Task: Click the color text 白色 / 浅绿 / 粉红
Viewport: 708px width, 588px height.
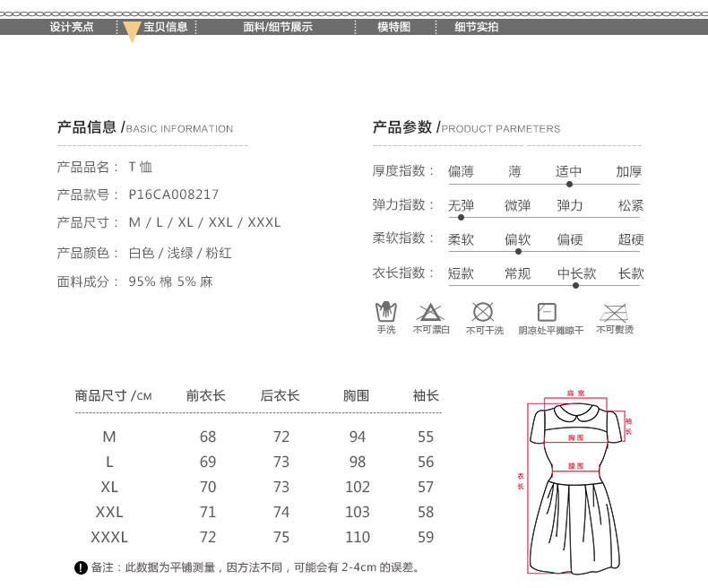Action: (180, 253)
